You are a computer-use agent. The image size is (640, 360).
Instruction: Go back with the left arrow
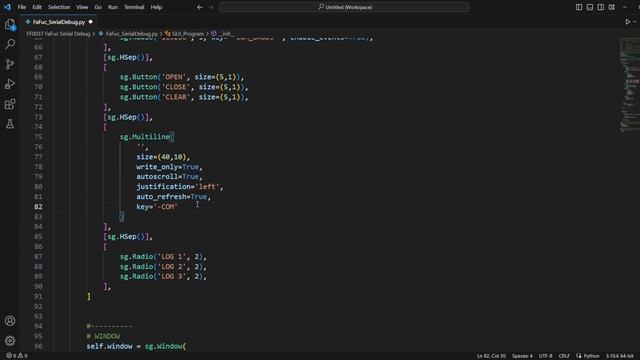[200, 7]
